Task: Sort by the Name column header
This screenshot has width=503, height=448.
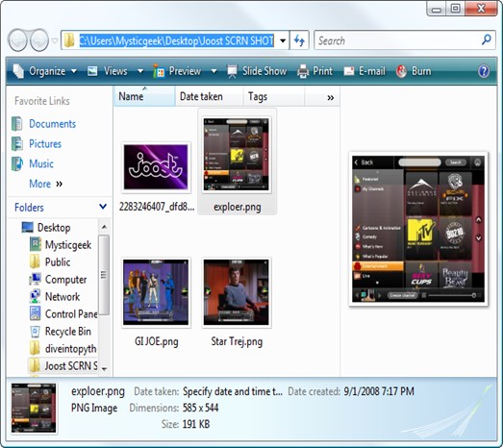Action: click(144, 96)
